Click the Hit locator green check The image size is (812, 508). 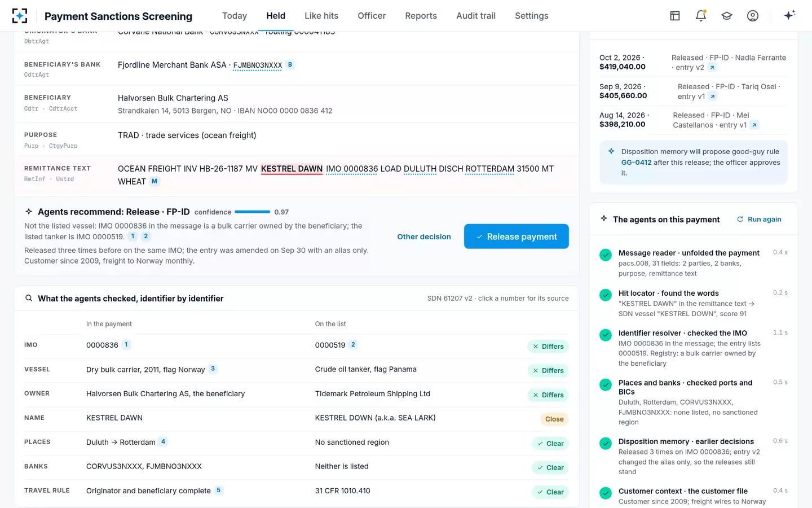(x=606, y=295)
